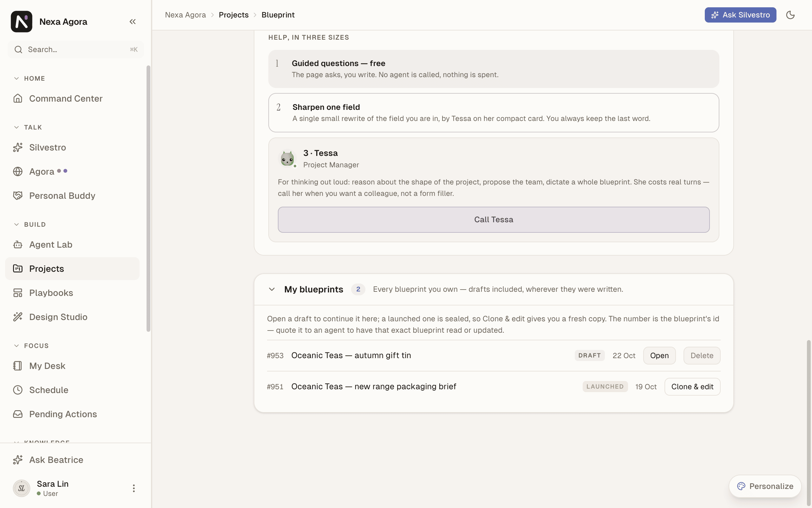812x508 pixels.
Task: Click the My blueprints count badge 2
Action: click(x=358, y=289)
